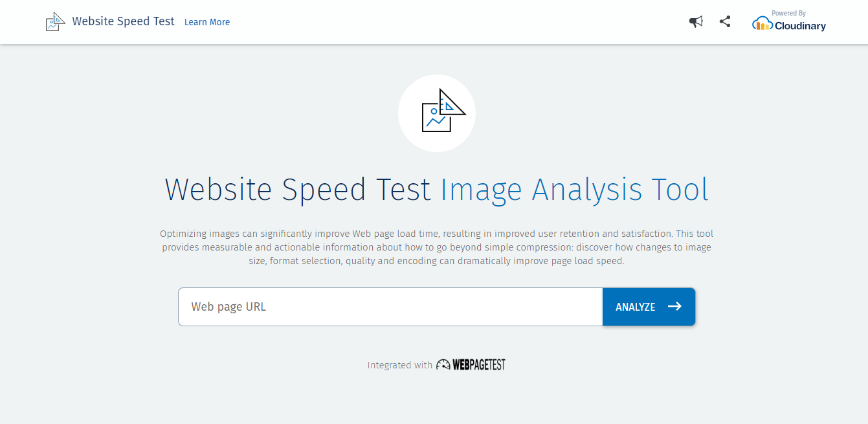The image size is (868, 424).
Task: Click the white circle background of the central logo
Action: 413,136
